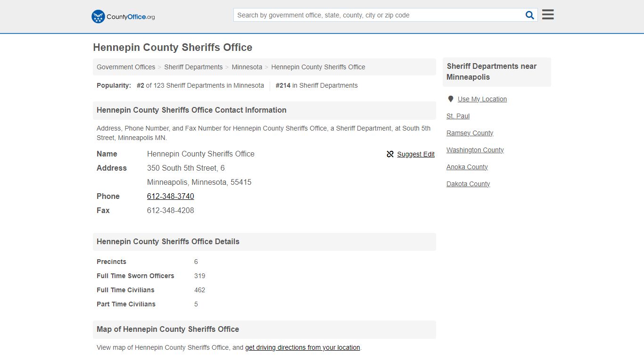Select the page title Hennepin County Sheriffs Office
Viewport: 644px width, 362px height.
pyautogui.click(x=173, y=48)
